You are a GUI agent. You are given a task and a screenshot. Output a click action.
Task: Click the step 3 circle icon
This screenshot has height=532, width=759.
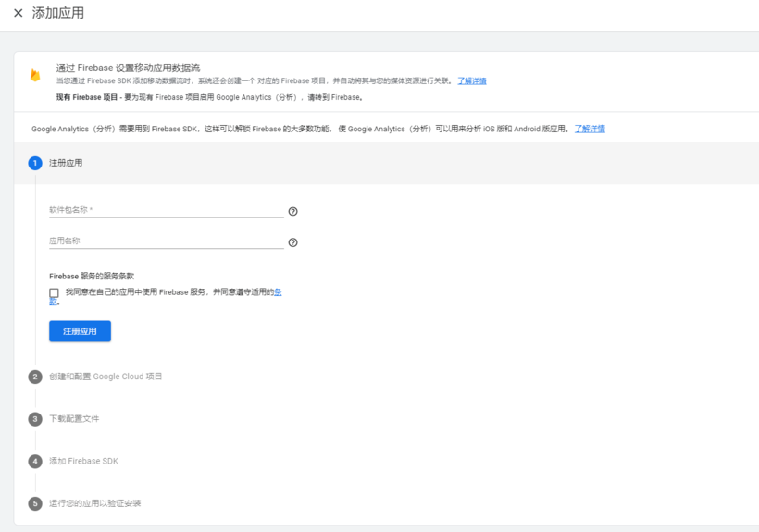click(35, 419)
